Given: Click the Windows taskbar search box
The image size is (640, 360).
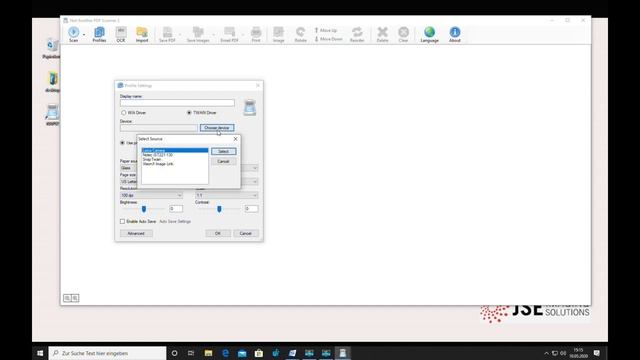Looking at the screenshot, I should click(x=107, y=353).
